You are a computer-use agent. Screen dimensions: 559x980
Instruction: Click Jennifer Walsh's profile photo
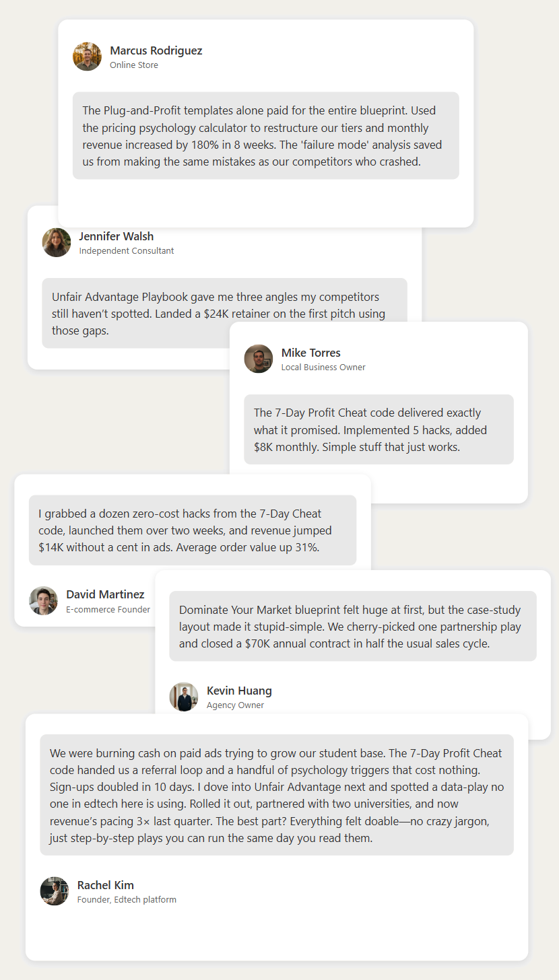coord(57,242)
